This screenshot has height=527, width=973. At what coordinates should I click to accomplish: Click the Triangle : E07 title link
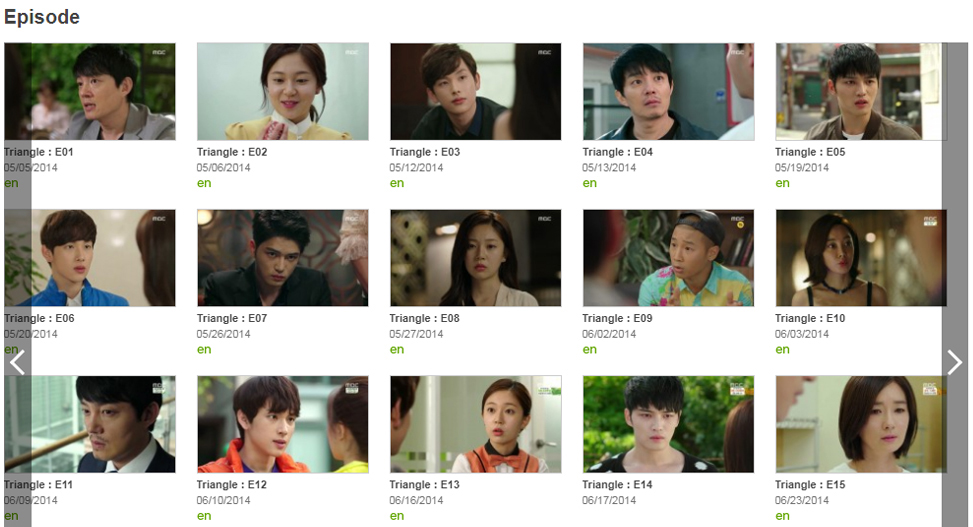[232, 318]
